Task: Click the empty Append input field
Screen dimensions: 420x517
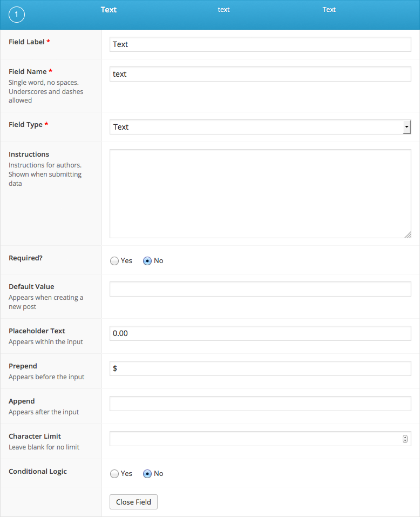Action: [x=260, y=403]
